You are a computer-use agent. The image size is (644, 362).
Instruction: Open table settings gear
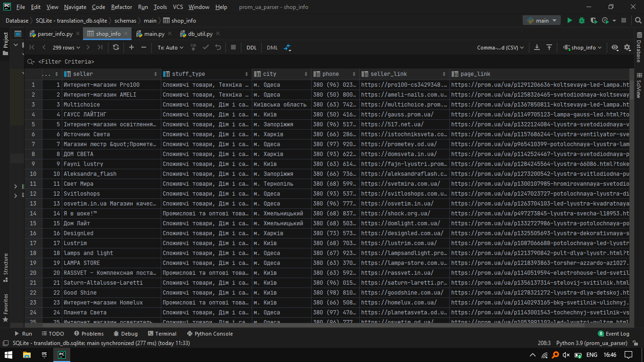click(x=627, y=48)
